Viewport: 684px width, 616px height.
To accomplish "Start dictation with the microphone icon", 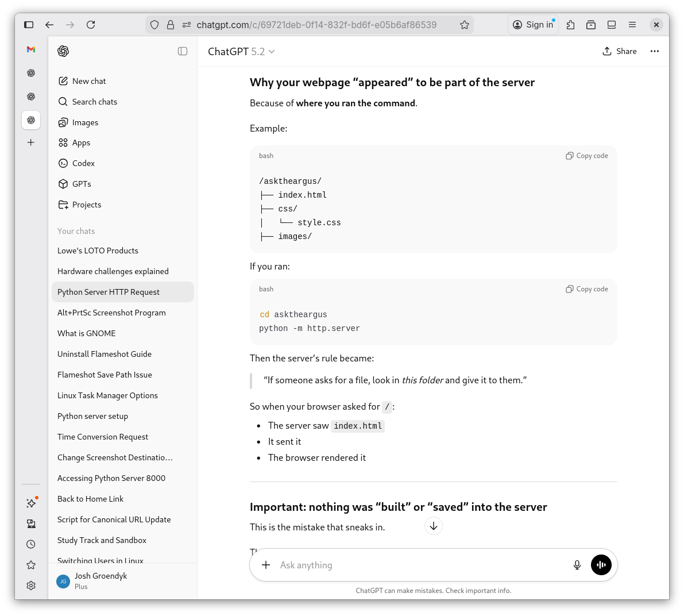I will click(x=577, y=565).
